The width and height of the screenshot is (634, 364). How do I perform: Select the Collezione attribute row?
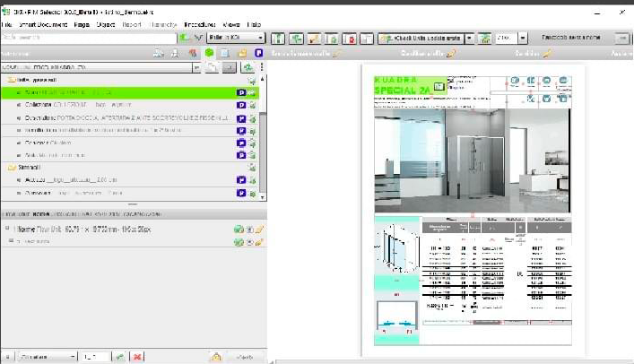click(x=130, y=105)
